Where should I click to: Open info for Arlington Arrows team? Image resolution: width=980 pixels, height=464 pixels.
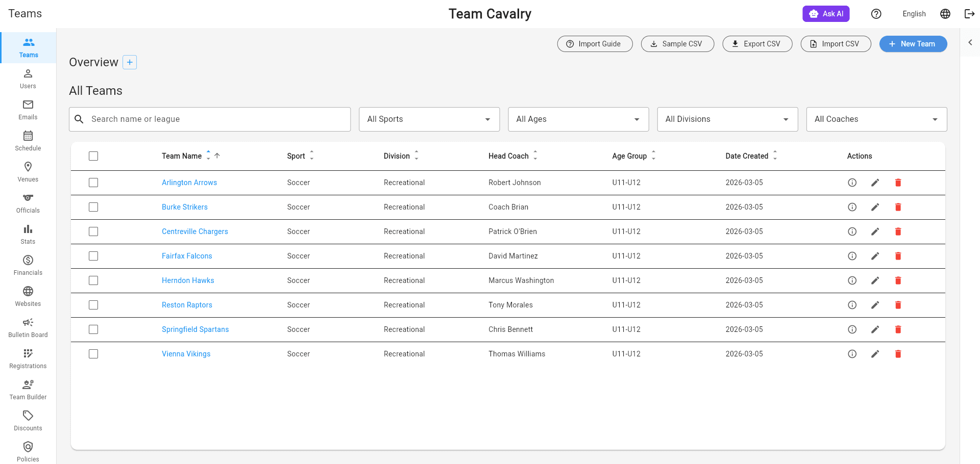click(x=852, y=183)
